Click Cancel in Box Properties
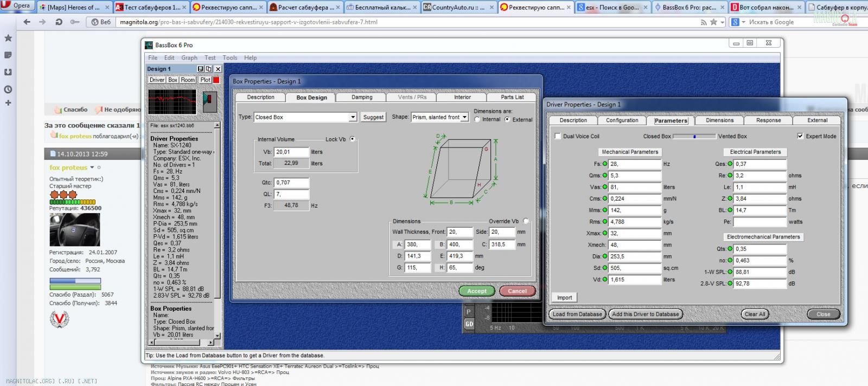This screenshot has width=868, height=386. pos(517,291)
